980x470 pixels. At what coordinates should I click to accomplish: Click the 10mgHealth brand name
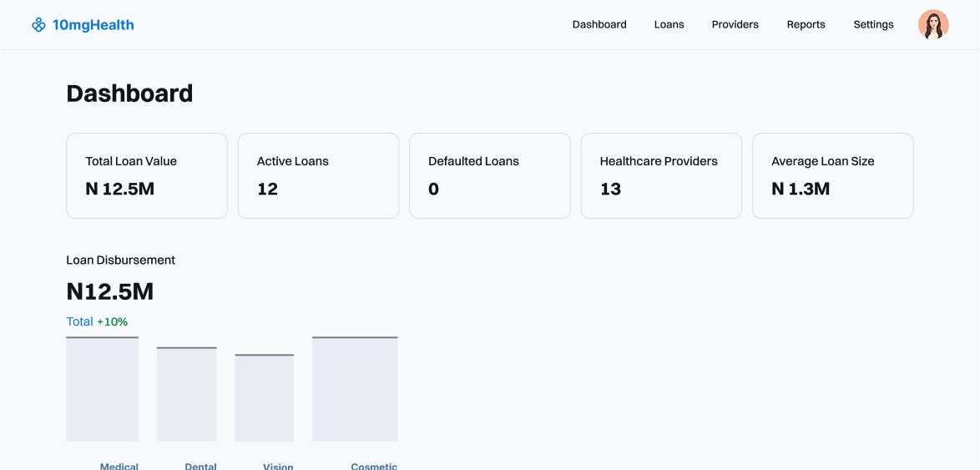pyautogui.click(x=93, y=25)
